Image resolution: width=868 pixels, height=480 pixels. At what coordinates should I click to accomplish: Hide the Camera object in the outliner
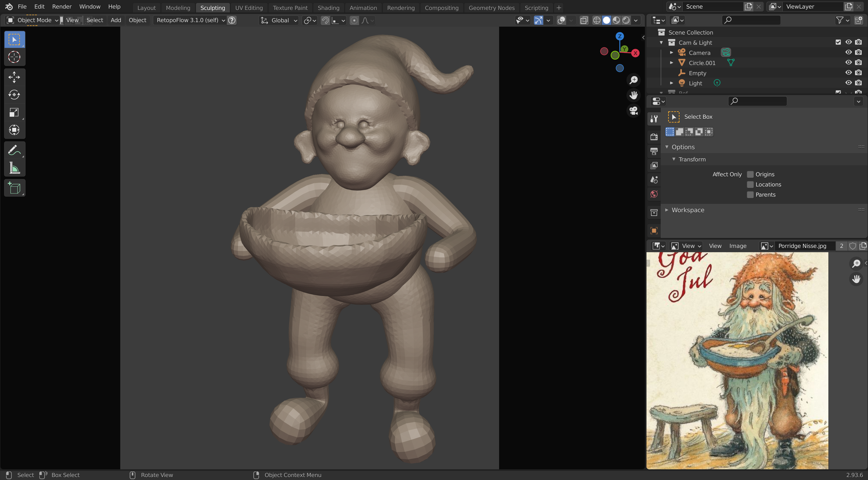point(848,52)
